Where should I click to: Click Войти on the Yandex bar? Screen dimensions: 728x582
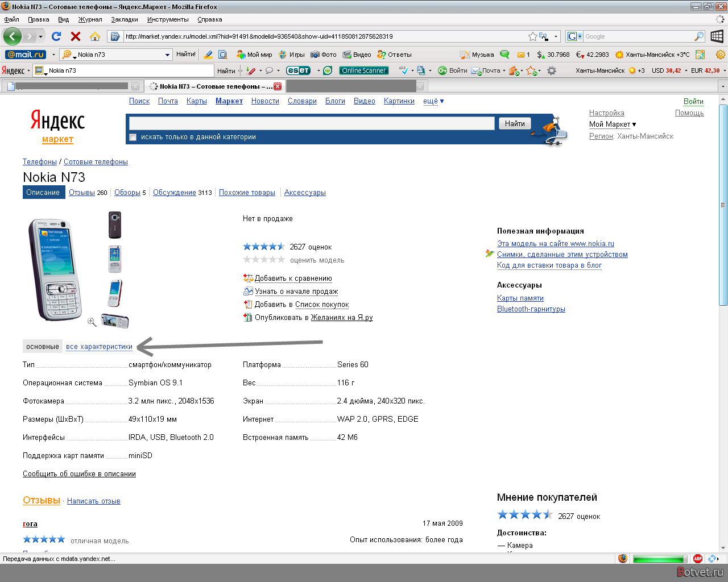[x=453, y=70]
